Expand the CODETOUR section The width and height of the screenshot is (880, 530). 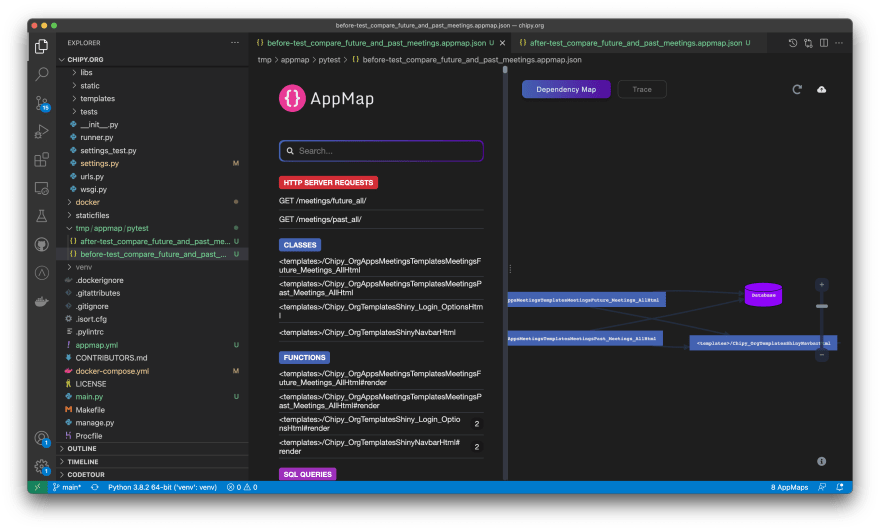(x=153, y=474)
